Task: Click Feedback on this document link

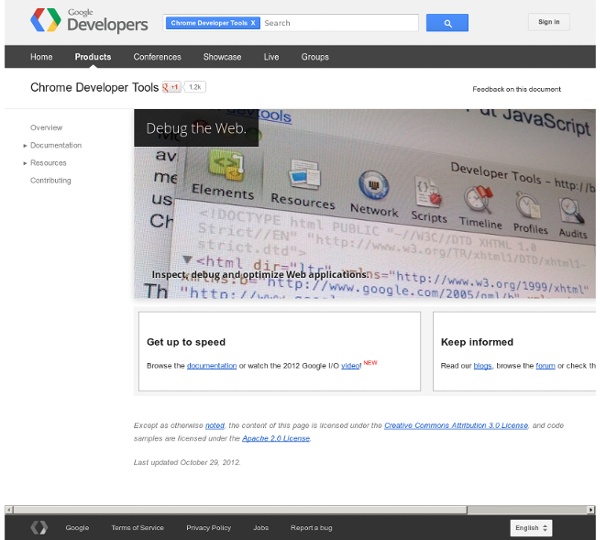Action: pos(517,89)
